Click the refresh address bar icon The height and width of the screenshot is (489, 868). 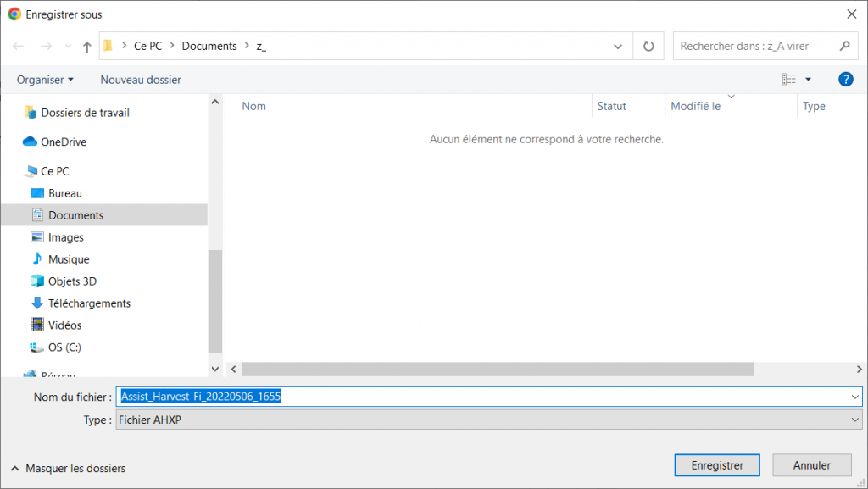tap(648, 47)
